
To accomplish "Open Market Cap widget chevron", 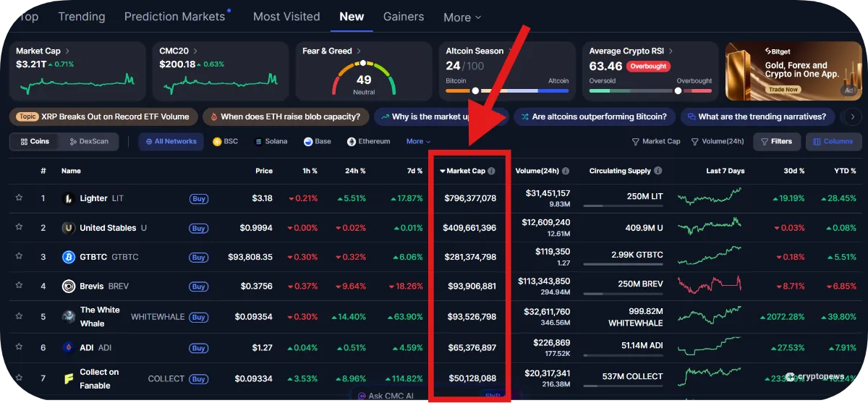I will click(68, 51).
